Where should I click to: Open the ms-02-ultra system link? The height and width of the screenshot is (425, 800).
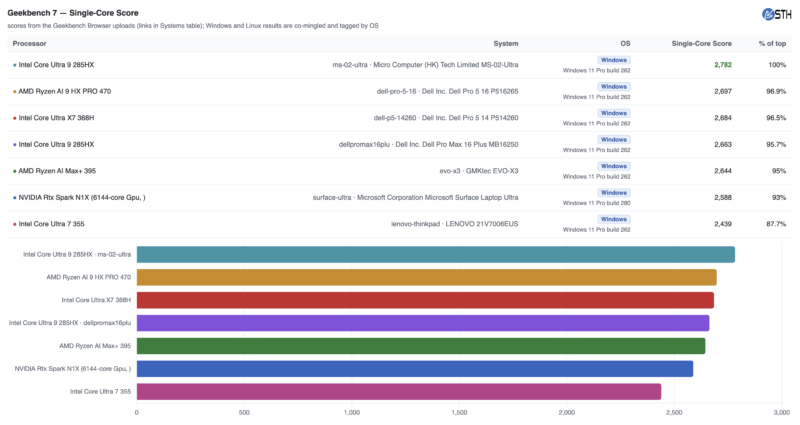click(x=425, y=65)
